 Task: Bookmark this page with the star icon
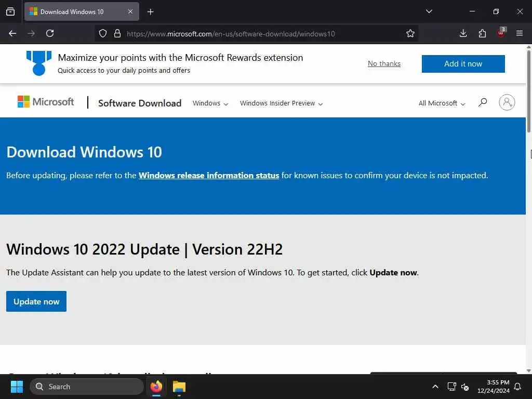point(410,33)
